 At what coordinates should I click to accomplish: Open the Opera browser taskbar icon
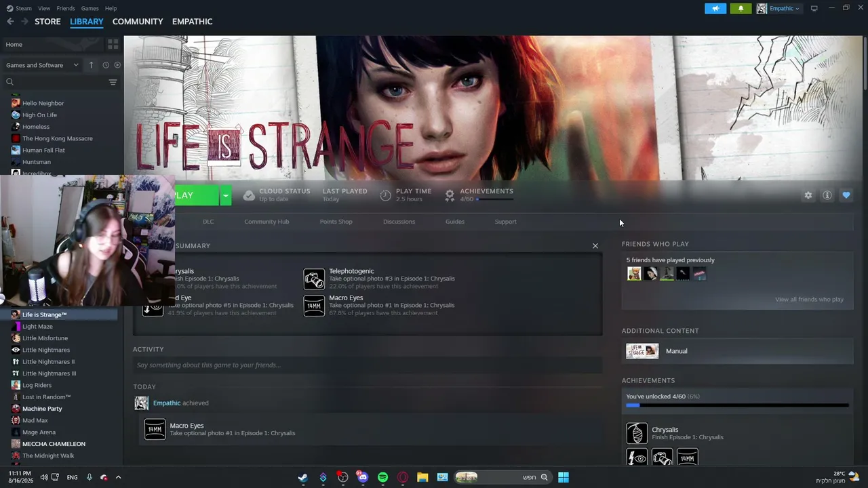[x=403, y=477]
